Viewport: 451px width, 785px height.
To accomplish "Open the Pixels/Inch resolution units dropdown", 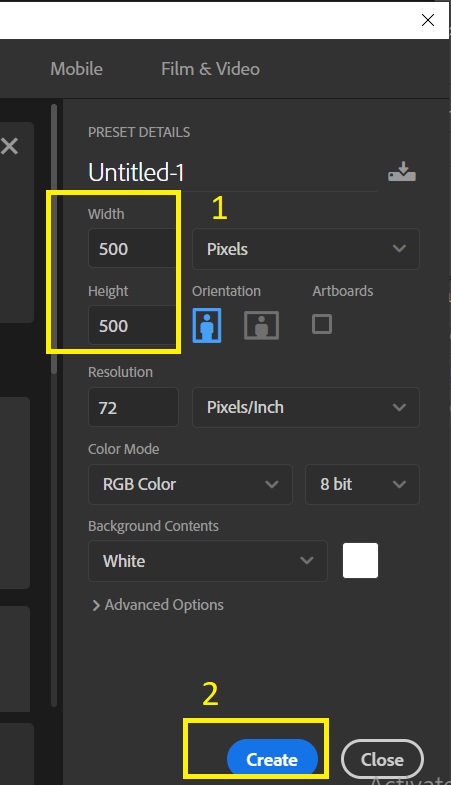I will point(306,407).
